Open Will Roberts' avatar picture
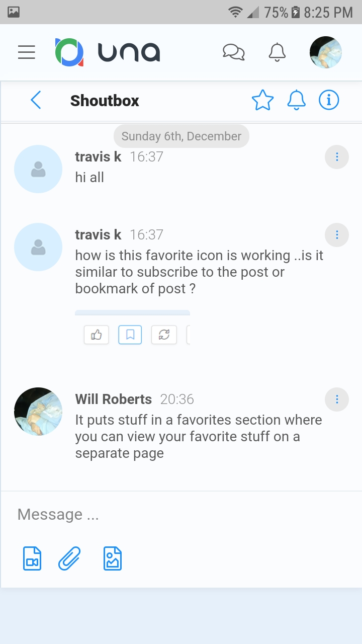This screenshot has height=644, width=362. point(38,412)
